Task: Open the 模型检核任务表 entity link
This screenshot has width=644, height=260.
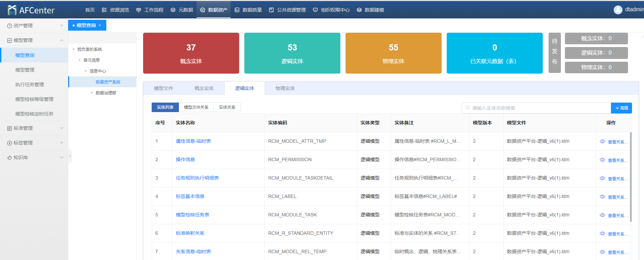Action: (193, 215)
